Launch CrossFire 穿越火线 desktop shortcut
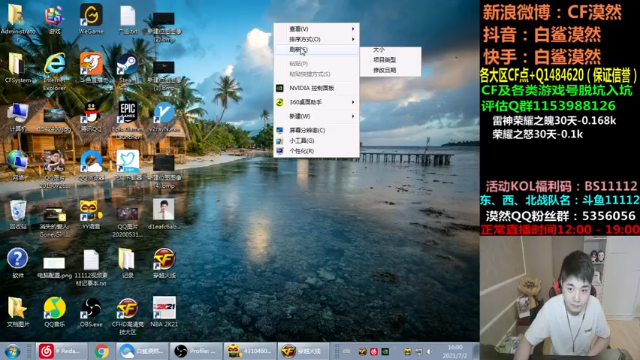This screenshot has width=640, height=360. coord(164,262)
